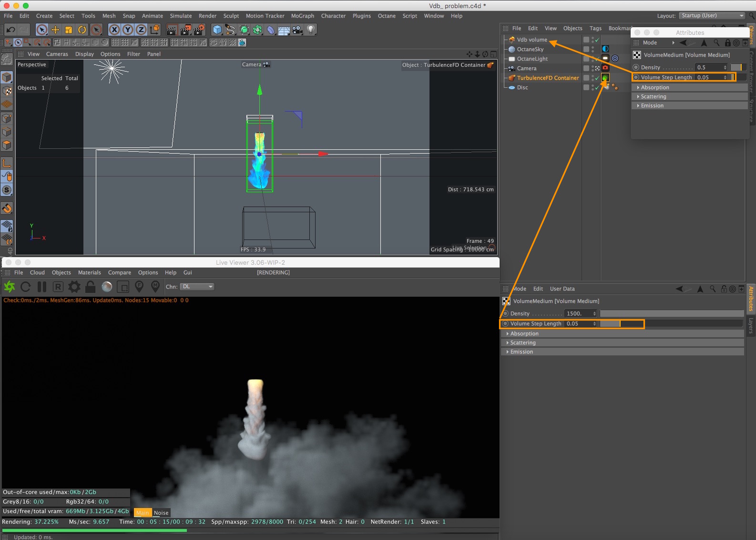Select the Disc object
Viewport: 756px width, 540px height.
pos(522,87)
